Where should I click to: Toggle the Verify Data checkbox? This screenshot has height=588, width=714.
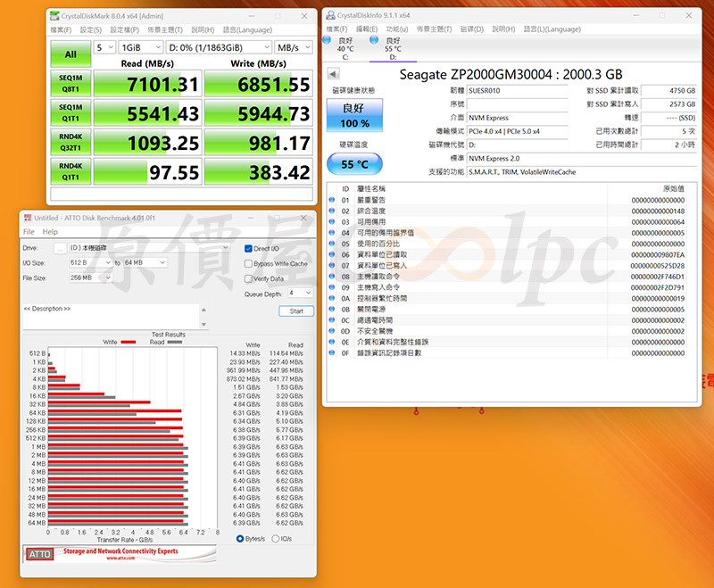(x=248, y=278)
